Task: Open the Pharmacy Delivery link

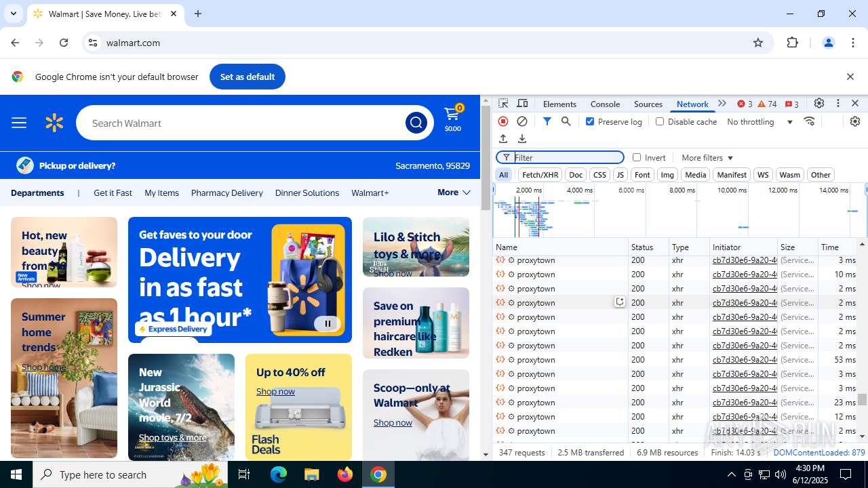Action: (226, 192)
